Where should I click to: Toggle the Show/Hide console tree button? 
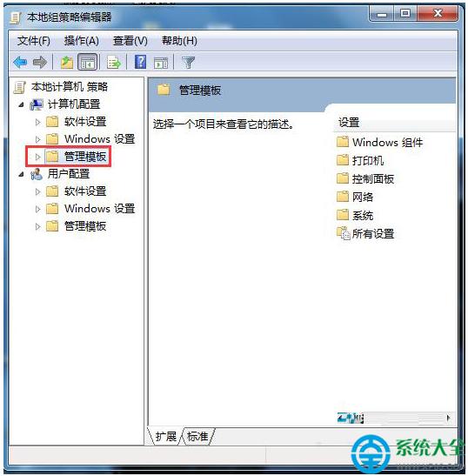[87, 63]
